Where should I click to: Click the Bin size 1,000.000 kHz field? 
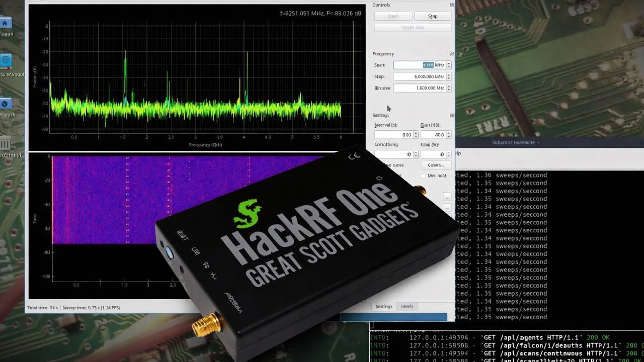pyautogui.click(x=420, y=88)
